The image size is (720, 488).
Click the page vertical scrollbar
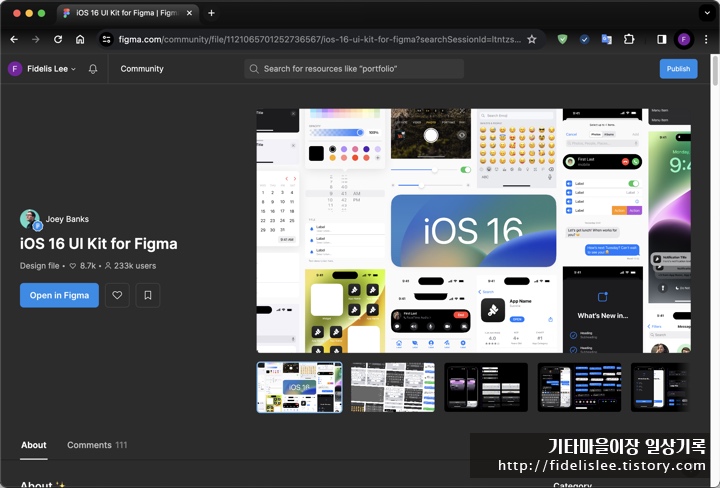pyautogui.click(x=715, y=70)
